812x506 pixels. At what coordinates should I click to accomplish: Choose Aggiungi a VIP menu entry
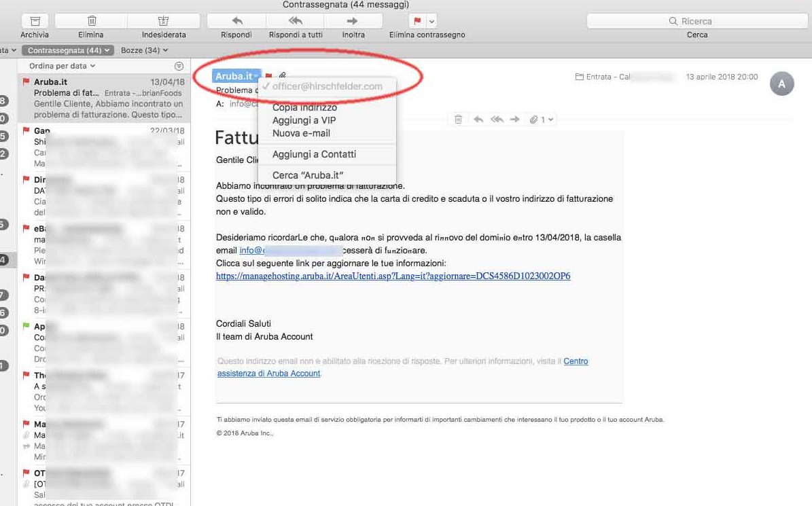click(304, 120)
